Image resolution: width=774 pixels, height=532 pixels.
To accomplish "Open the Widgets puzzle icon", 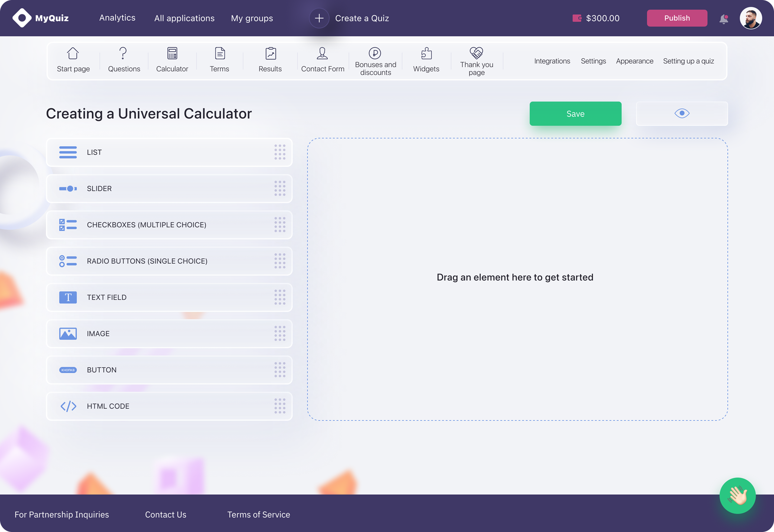I will [426, 53].
